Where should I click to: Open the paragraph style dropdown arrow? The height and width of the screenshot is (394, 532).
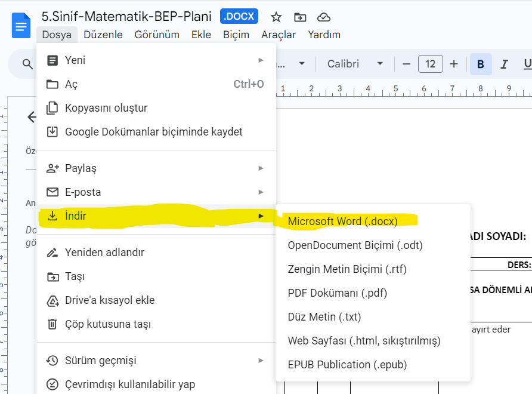point(302,64)
